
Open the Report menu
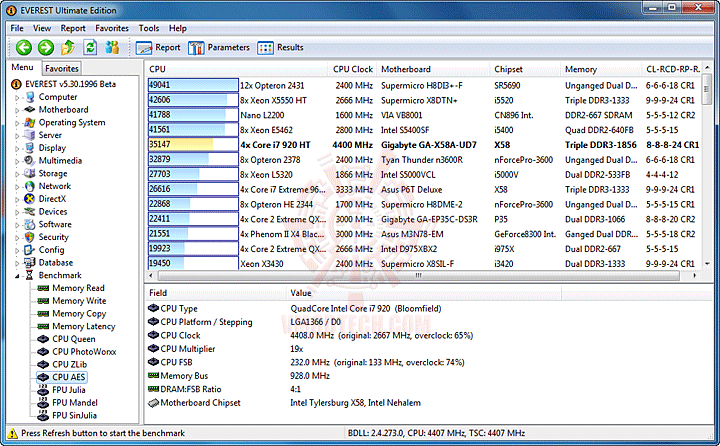73,28
